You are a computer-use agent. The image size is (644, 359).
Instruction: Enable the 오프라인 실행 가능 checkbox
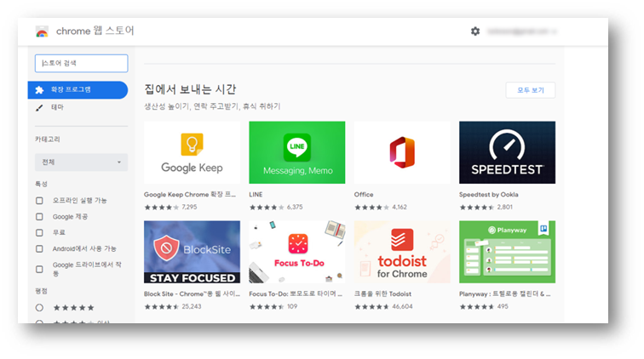39,201
